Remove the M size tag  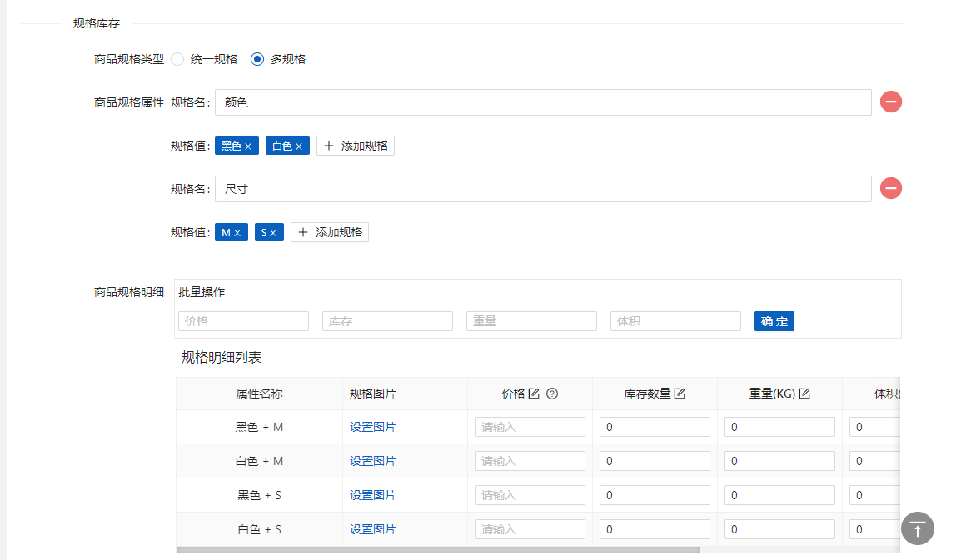(237, 233)
